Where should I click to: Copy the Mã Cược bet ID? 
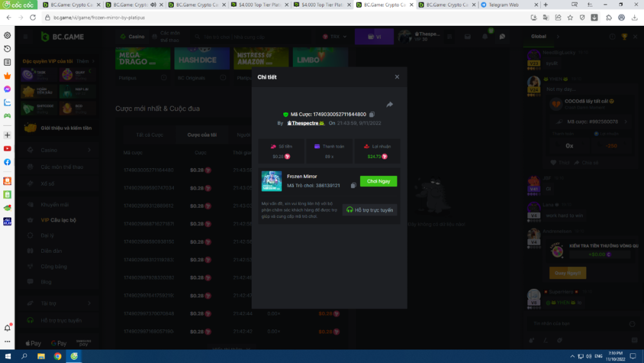pos(372,114)
